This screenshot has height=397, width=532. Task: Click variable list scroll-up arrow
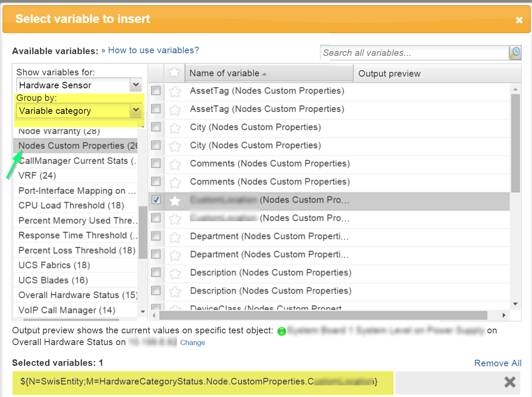click(x=515, y=89)
